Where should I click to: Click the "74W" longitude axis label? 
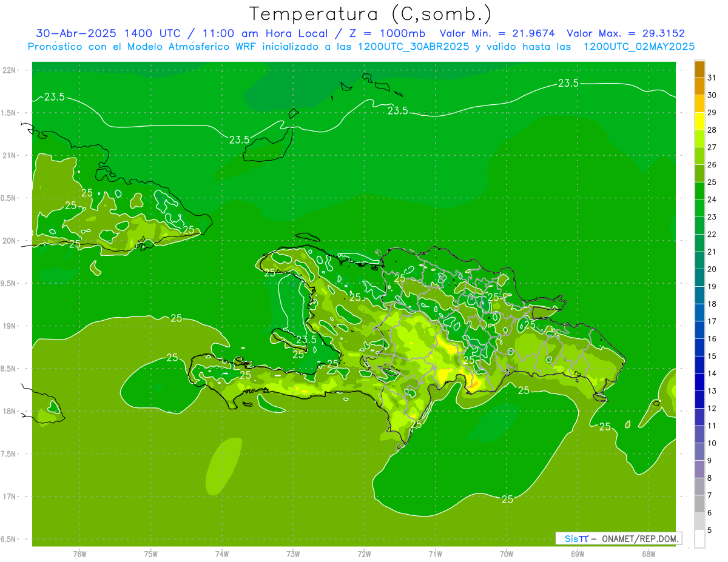(222, 554)
